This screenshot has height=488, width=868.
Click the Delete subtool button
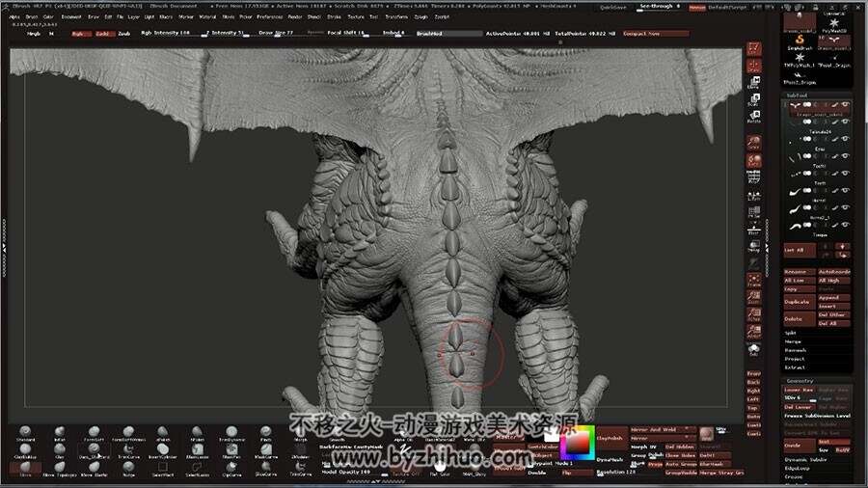[x=800, y=318]
